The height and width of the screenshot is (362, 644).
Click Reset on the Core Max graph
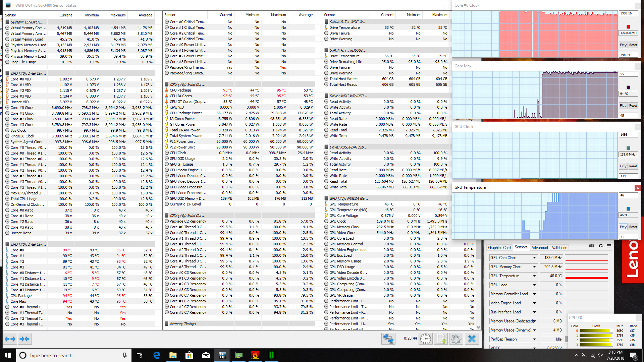633,106
